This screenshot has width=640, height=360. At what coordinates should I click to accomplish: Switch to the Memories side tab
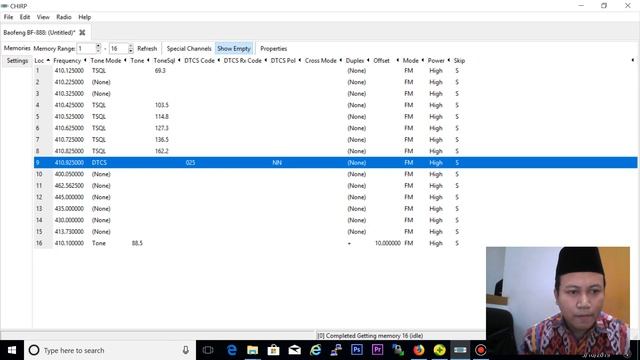[x=17, y=48]
